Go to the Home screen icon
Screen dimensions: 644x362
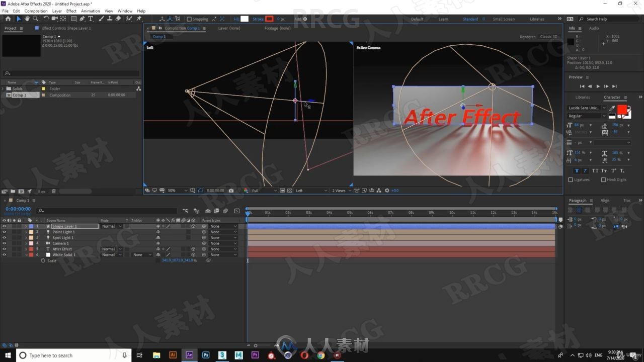pyautogui.click(x=8, y=19)
